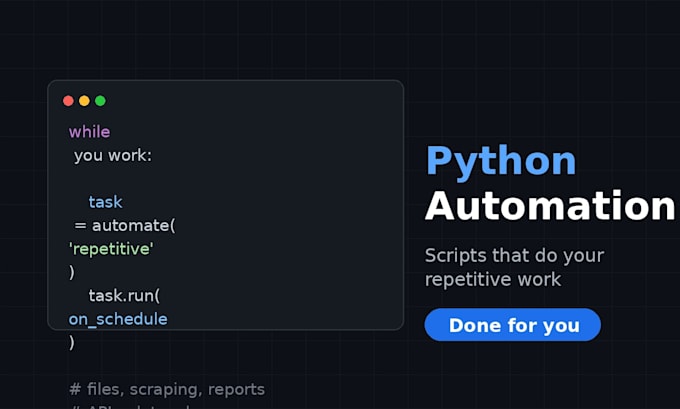Click the blue 'task' variable line
This screenshot has width=680, height=409.
pos(105,202)
